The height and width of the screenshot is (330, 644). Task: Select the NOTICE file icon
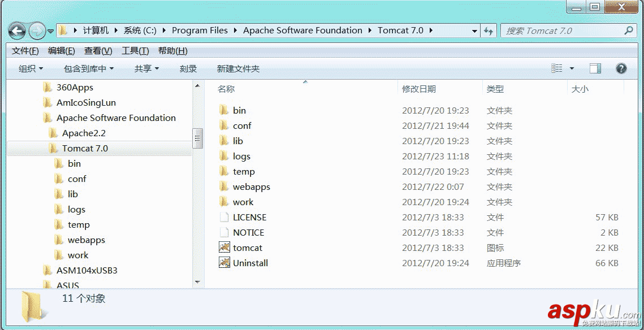click(x=224, y=232)
